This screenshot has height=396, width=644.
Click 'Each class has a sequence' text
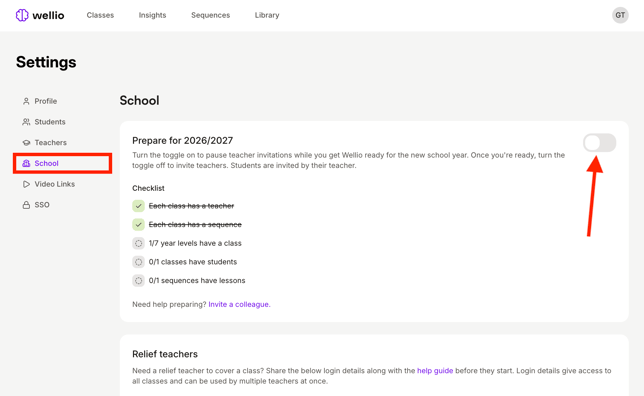coord(195,225)
